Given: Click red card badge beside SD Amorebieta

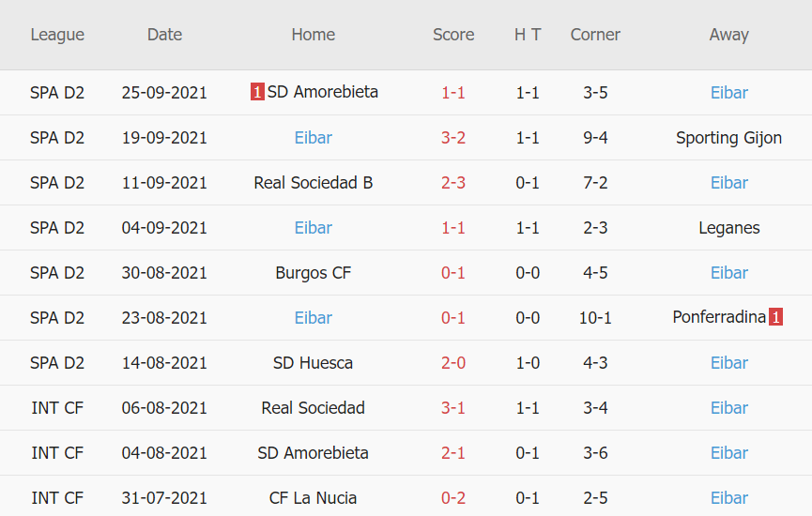Looking at the screenshot, I should [257, 92].
